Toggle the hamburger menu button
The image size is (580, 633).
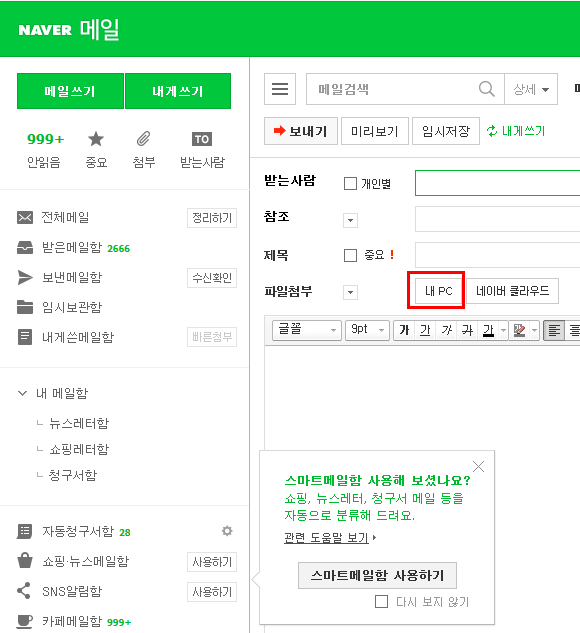point(280,89)
